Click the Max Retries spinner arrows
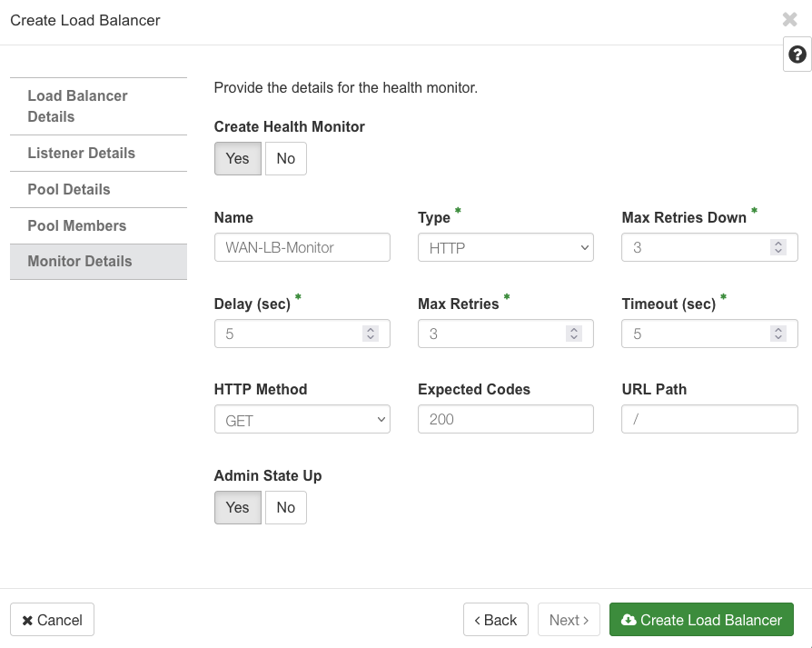This screenshot has width=812, height=648. [573, 334]
